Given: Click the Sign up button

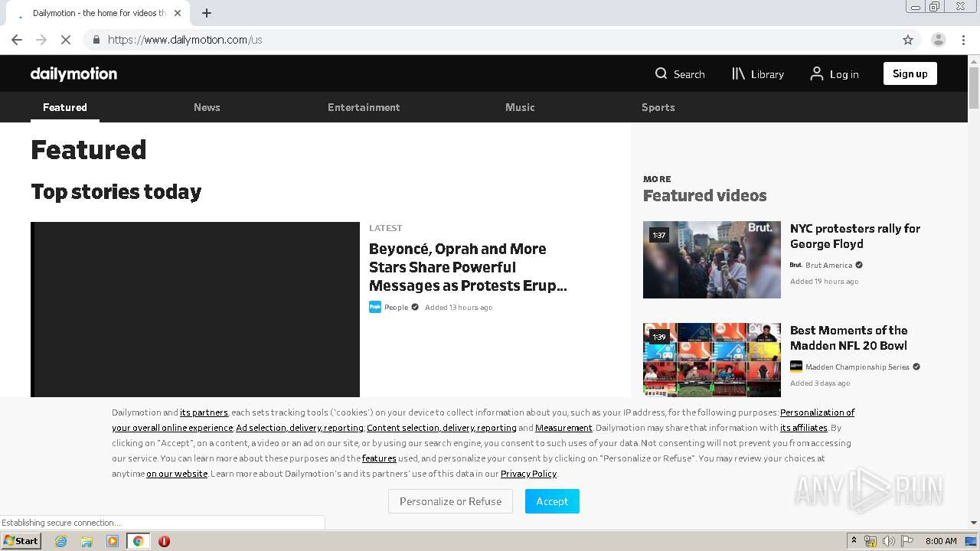Looking at the screenshot, I should pyautogui.click(x=910, y=73).
